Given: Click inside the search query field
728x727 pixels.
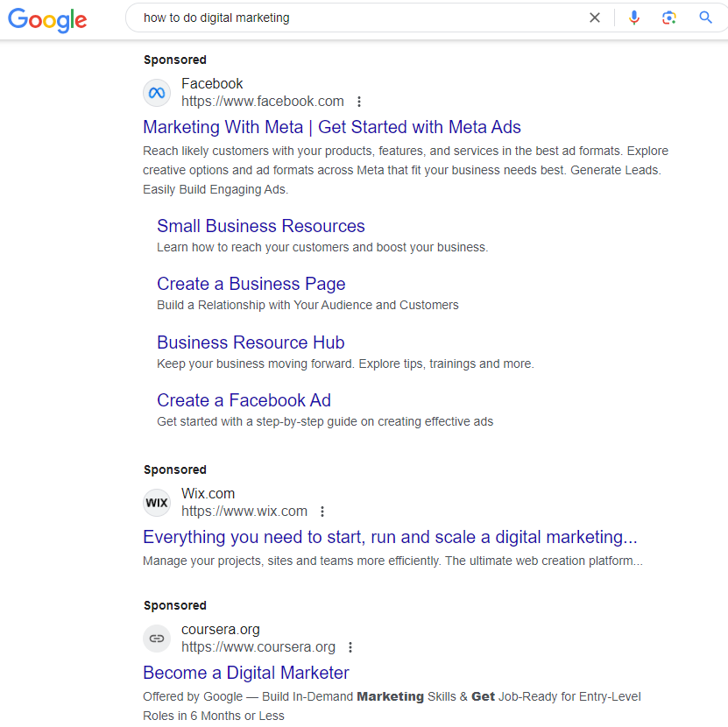Looking at the screenshot, I should [350, 18].
